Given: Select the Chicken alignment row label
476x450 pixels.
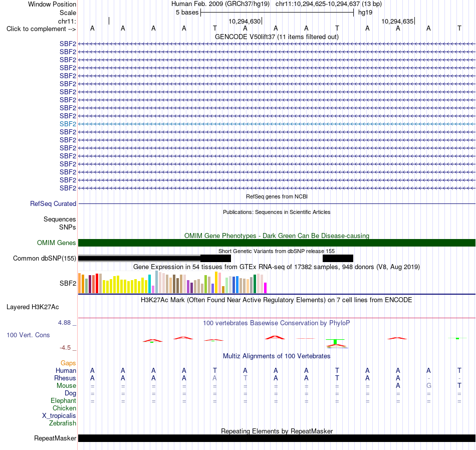Looking at the screenshot, I should [64, 408].
